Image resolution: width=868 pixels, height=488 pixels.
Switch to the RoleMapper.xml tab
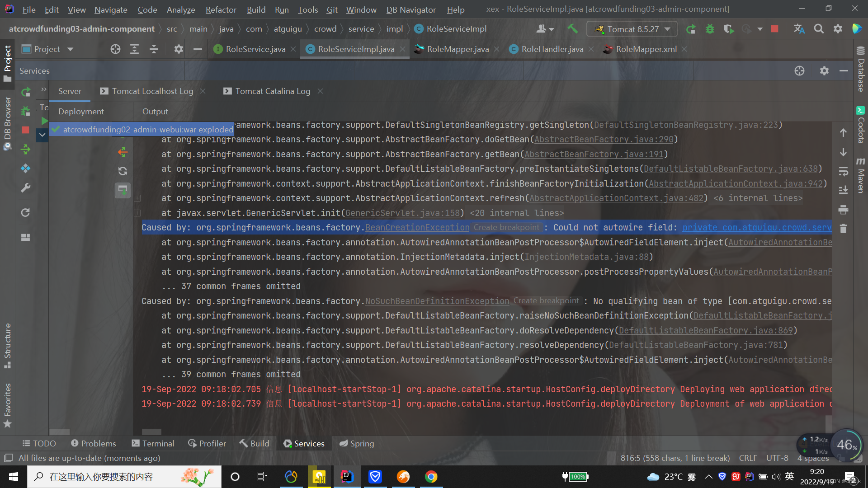click(646, 49)
